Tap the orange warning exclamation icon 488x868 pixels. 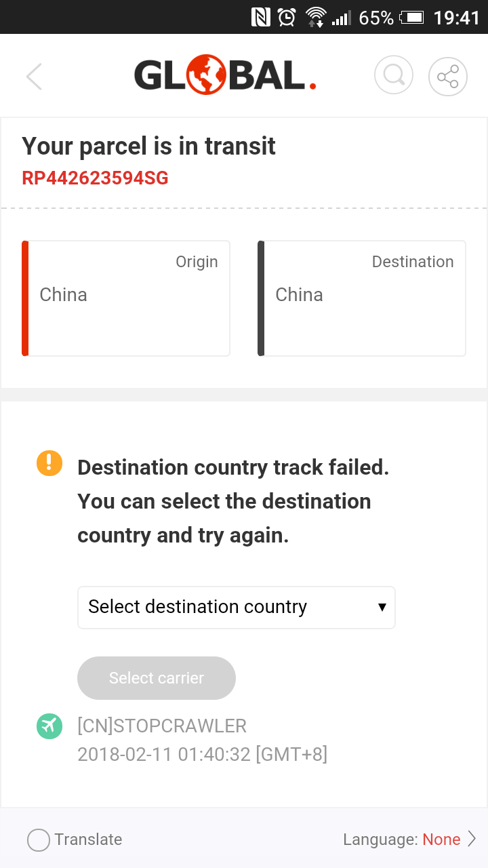(x=49, y=464)
